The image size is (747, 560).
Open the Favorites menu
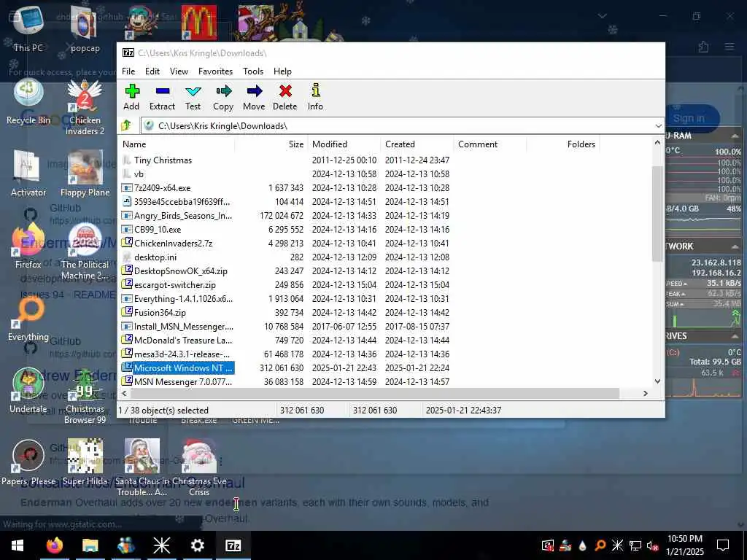tap(215, 71)
